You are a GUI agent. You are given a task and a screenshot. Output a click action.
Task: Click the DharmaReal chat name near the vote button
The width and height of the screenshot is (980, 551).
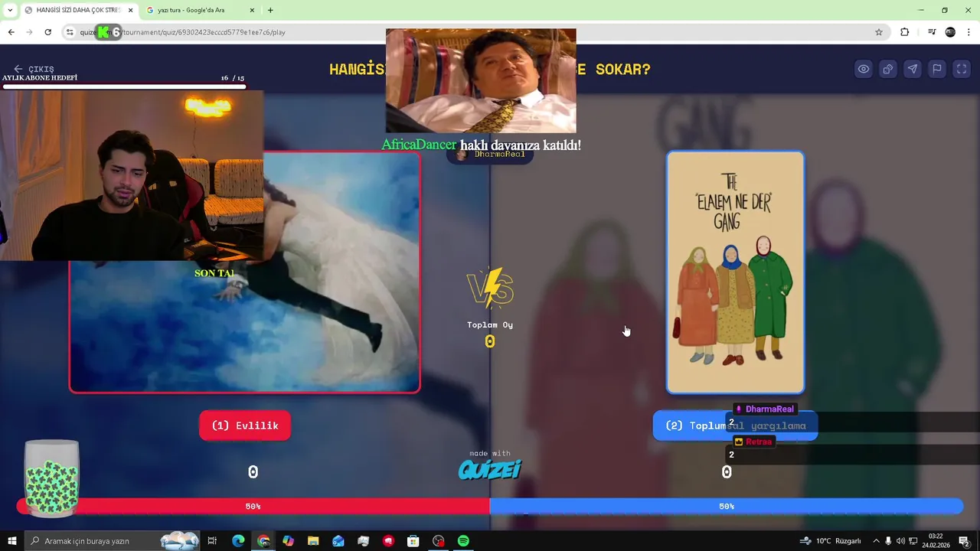[x=769, y=409]
